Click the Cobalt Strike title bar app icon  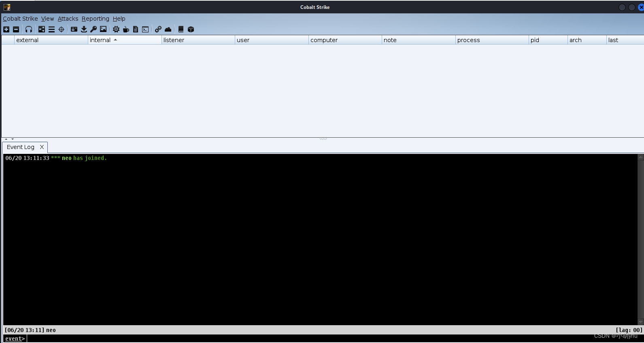(x=7, y=7)
